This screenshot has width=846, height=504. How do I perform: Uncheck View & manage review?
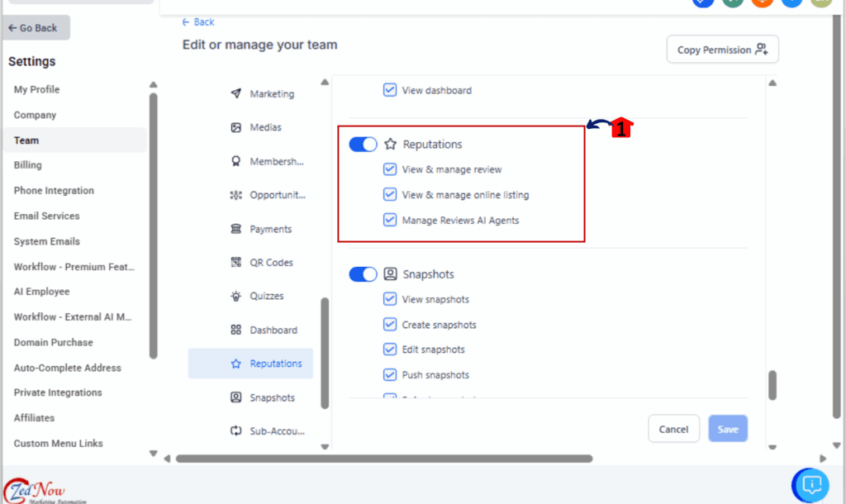(x=390, y=169)
